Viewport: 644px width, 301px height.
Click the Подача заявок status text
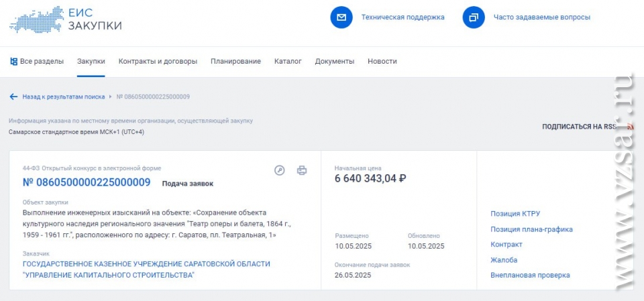pos(188,184)
